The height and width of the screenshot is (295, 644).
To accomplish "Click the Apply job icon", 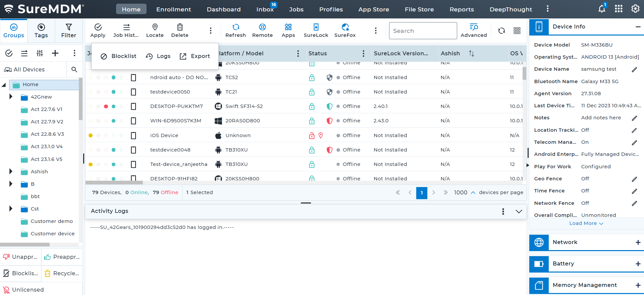I will (98, 31).
